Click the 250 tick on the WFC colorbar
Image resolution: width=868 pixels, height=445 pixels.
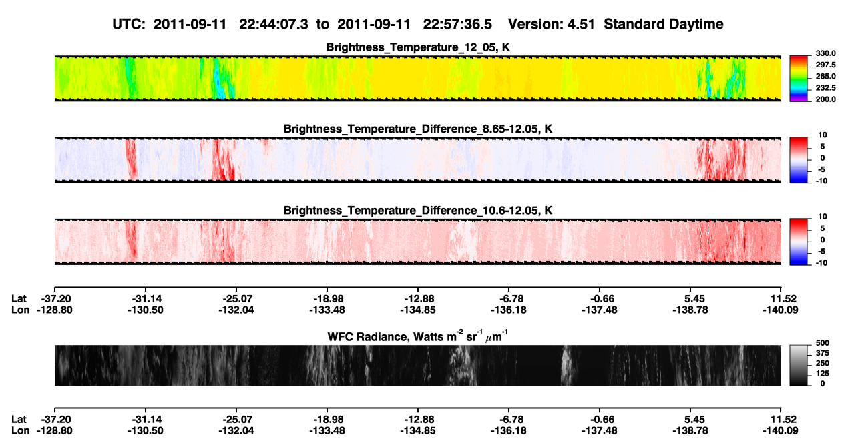click(822, 364)
